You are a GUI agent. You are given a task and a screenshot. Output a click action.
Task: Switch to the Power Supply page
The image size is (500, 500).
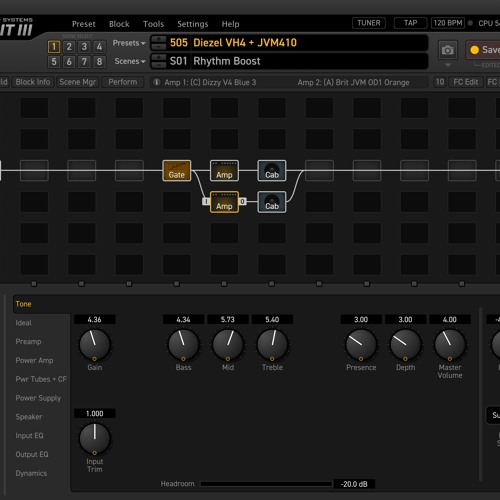pos(38,398)
